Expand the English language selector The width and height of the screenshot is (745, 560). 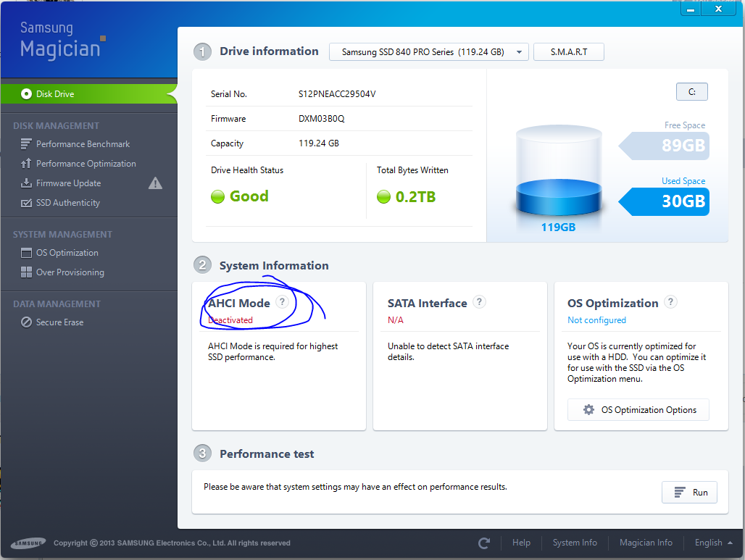pyautogui.click(x=713, y=543)
